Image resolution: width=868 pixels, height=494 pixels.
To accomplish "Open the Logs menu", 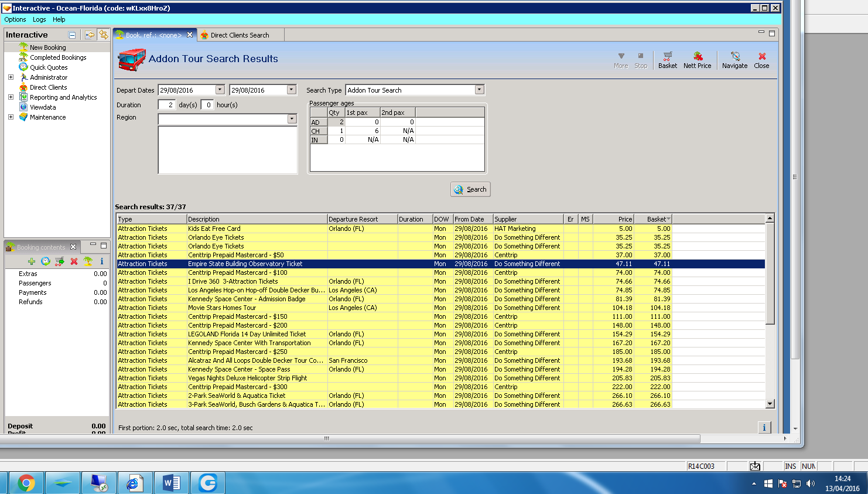I will click(x=39, y=19).
